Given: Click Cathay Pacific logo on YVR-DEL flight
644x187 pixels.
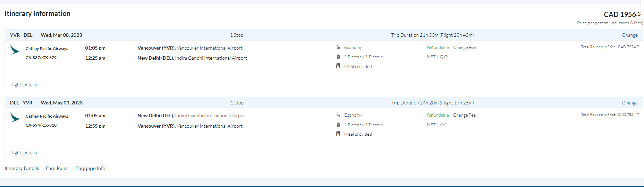Looking at the screenshot, I should click(15, 50).
